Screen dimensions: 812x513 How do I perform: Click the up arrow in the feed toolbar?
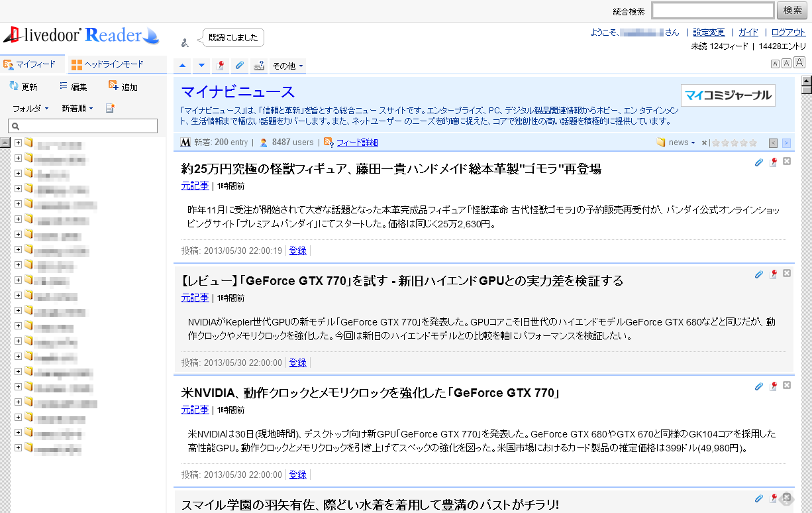(183, 66)
